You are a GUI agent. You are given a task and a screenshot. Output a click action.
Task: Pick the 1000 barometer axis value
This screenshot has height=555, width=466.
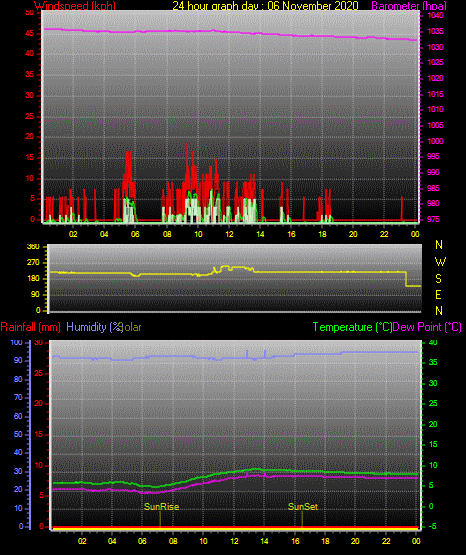[x=435, y=141]
